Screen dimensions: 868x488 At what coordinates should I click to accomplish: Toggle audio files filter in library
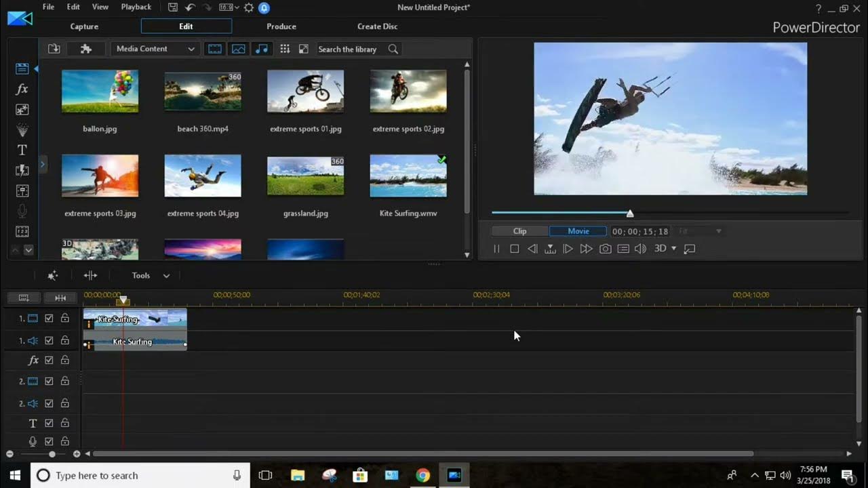tap(261, 49)
